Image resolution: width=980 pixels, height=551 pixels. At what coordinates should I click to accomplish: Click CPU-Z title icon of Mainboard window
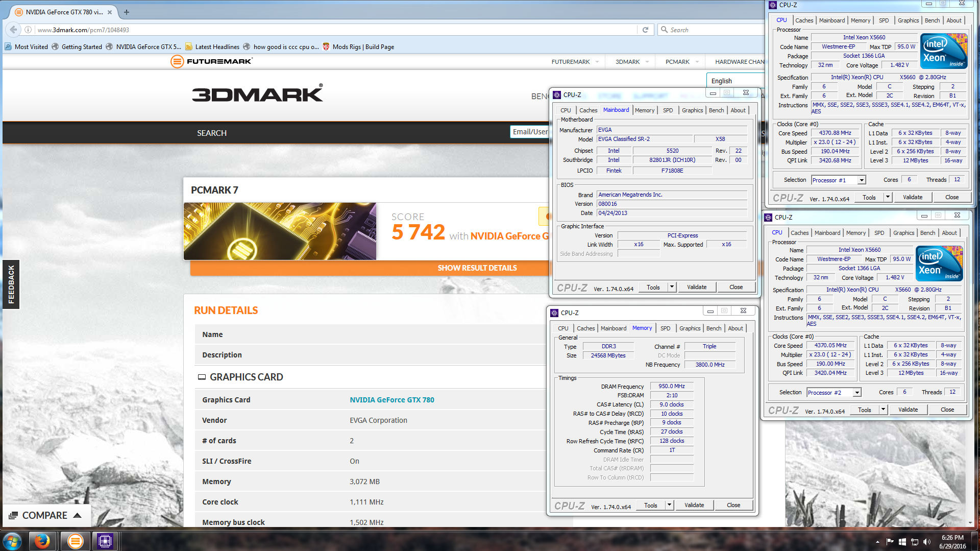[557, 94]
